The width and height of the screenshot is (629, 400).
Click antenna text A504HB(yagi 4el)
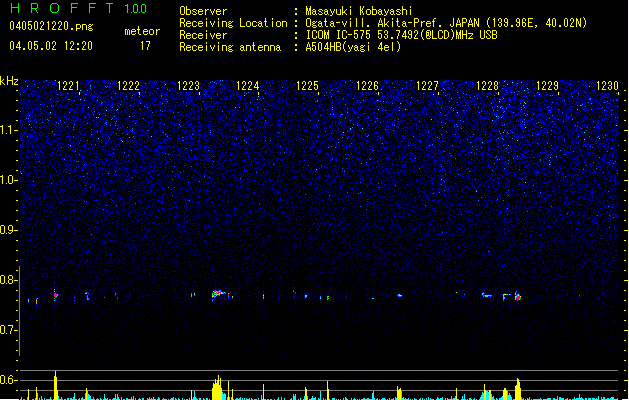tap(353, 47)
